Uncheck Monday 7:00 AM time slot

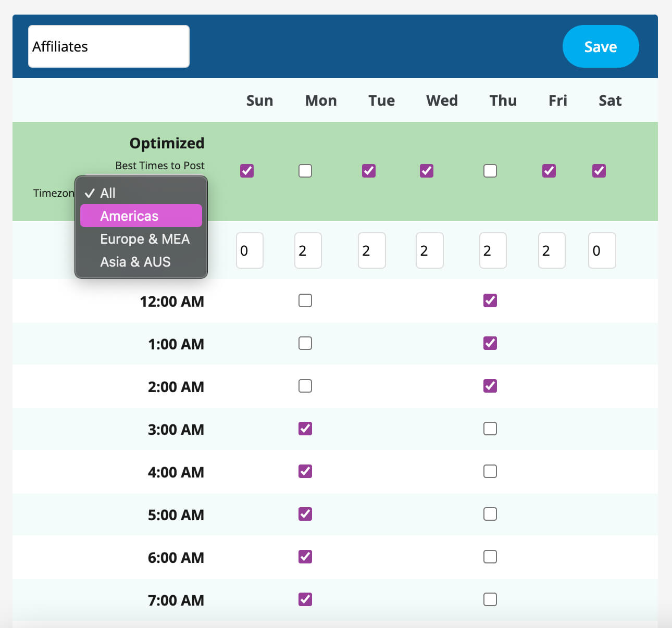(x=305, y=599)
